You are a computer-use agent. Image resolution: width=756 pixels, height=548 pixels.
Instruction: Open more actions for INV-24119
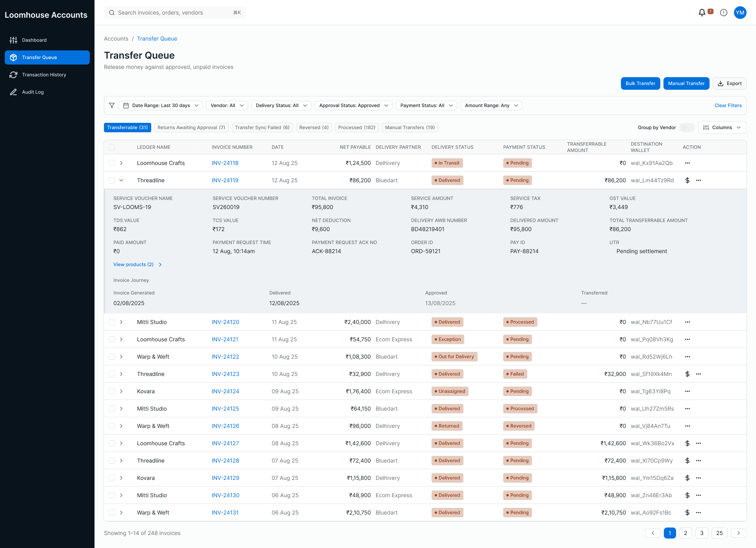pyautogui.click(x=698, y=180)
